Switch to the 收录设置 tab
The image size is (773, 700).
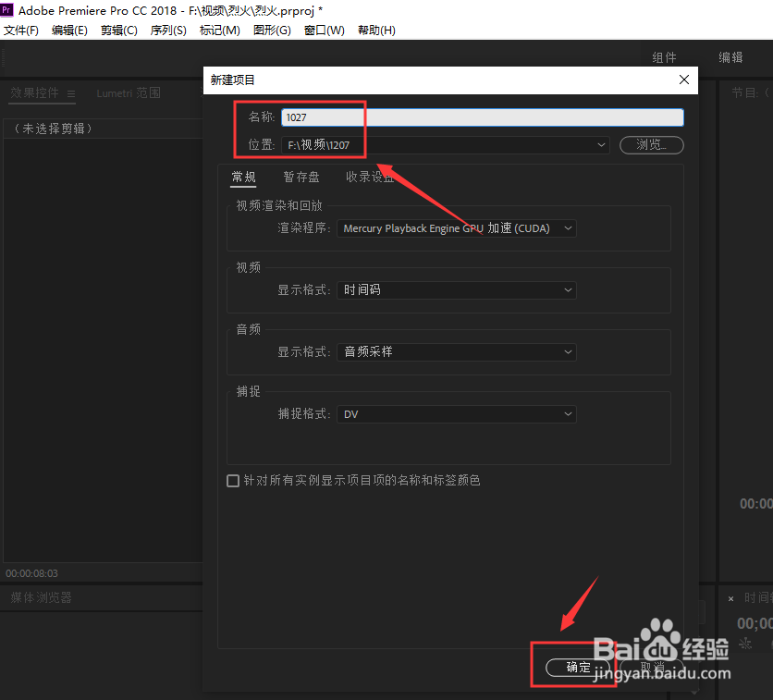370,177
